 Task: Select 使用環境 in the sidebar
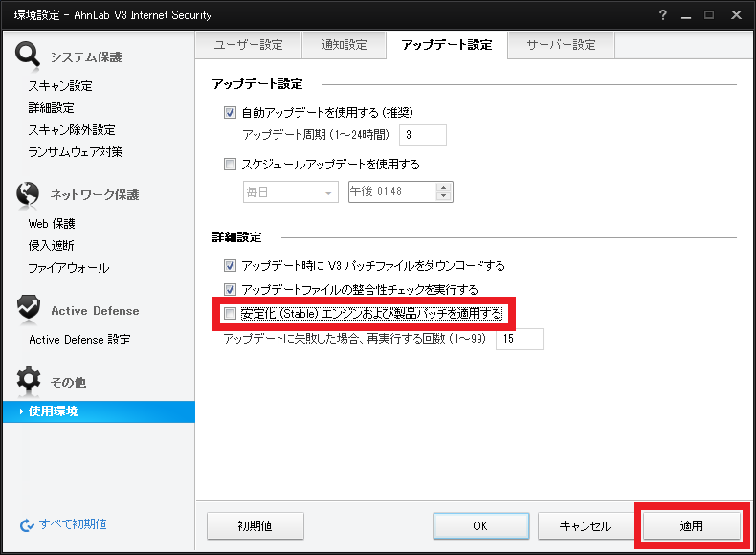click(x=99, y=411)
